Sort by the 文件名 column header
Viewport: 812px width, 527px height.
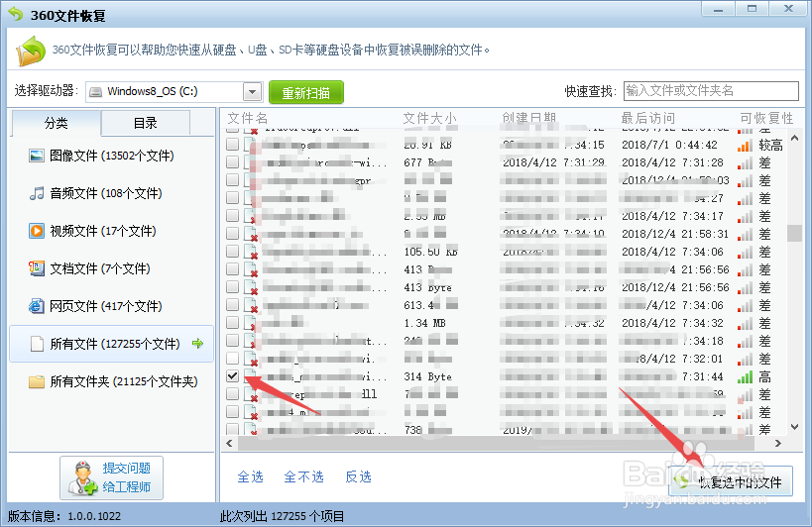[x=248, y=119]
